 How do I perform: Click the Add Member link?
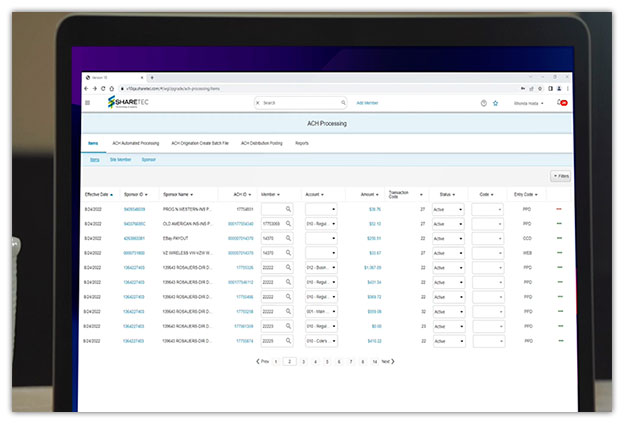(x=368, y=102)
